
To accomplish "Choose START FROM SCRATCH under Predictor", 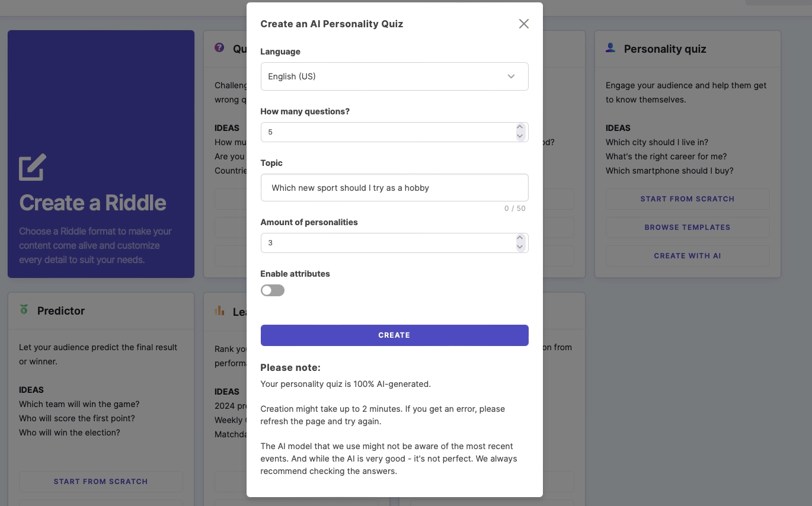I will 101,481.
